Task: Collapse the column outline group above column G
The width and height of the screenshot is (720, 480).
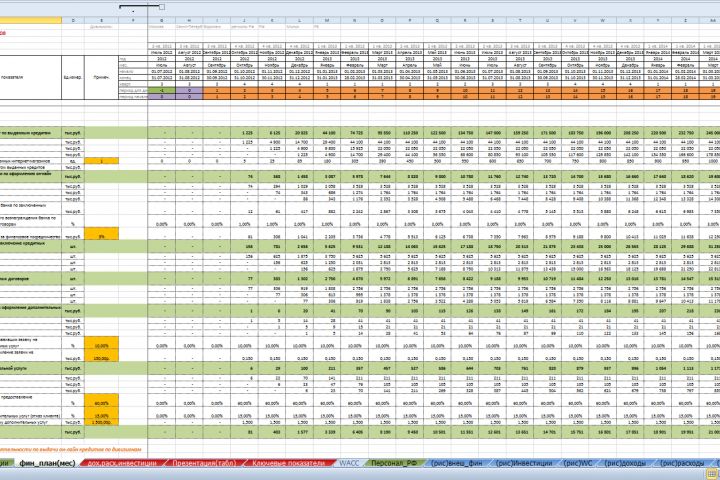Action: (162, 7)
